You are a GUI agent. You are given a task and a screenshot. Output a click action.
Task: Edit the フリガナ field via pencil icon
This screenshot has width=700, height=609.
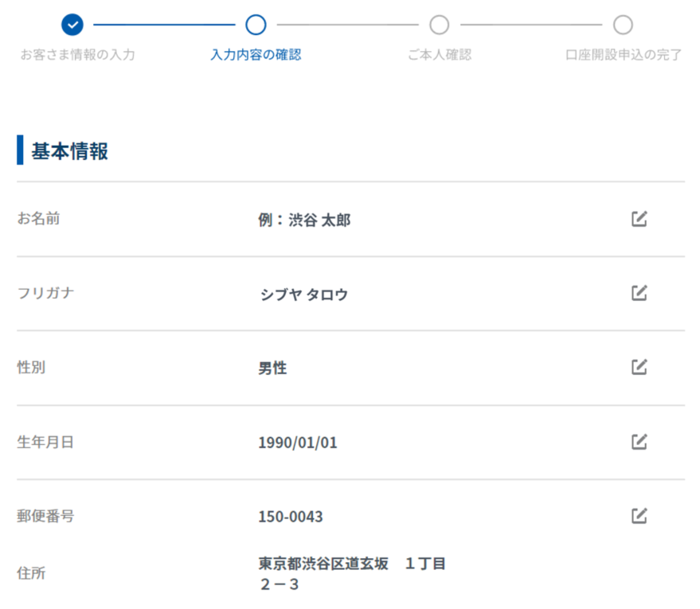639,293
